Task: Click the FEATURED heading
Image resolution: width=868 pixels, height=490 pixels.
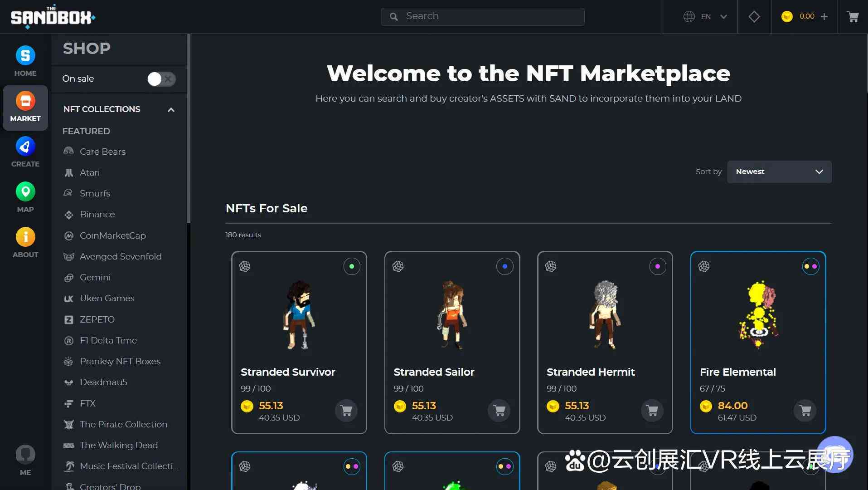Action: pyautogui.click(x=86, y=131)
